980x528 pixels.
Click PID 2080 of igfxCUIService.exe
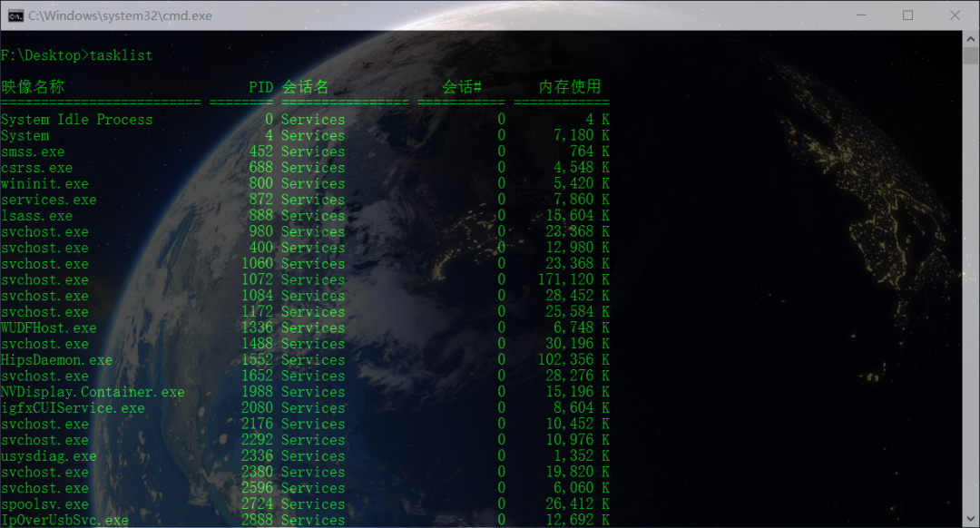[x=258, y=408]
